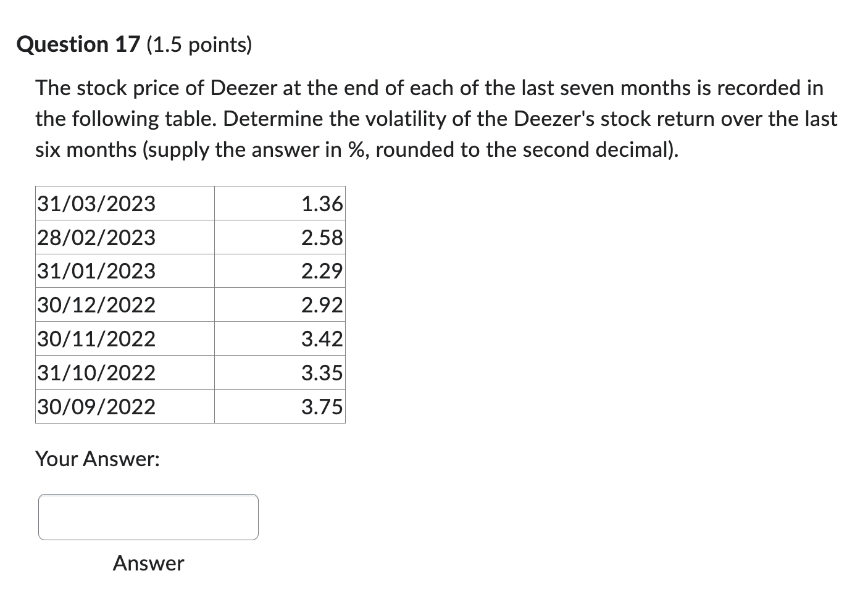Screen dimensions: 868x589
Task: Click the Your Answer label
Action: pos(98,459)
